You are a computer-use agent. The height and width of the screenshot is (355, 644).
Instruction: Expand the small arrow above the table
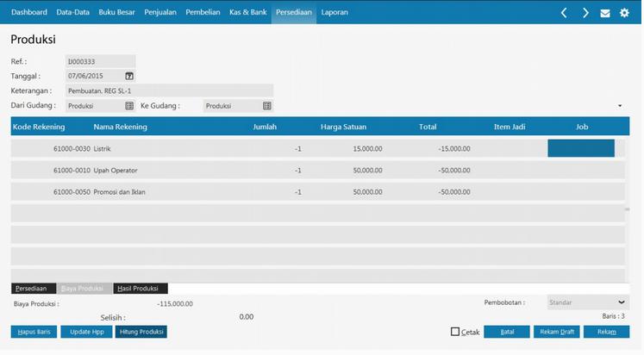pos(620,106)
